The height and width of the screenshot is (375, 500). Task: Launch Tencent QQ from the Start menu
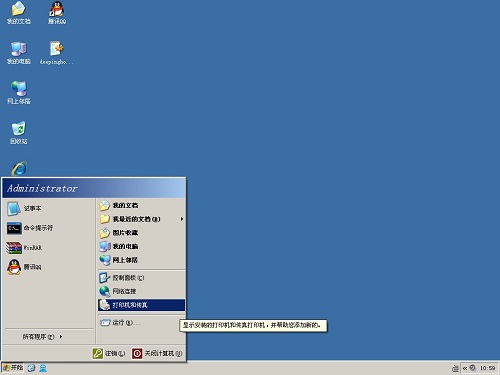[x=24, y=267]
